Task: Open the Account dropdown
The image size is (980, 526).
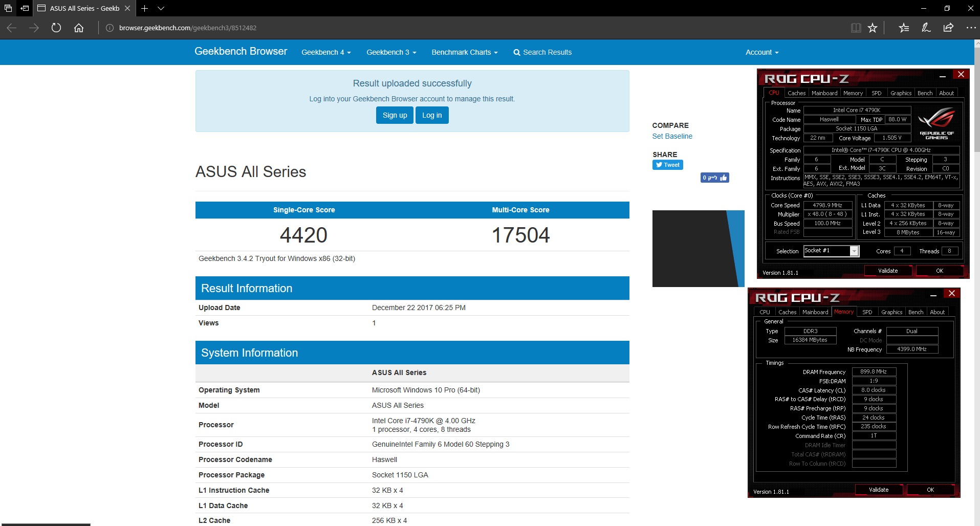Action: click(762, 52)
